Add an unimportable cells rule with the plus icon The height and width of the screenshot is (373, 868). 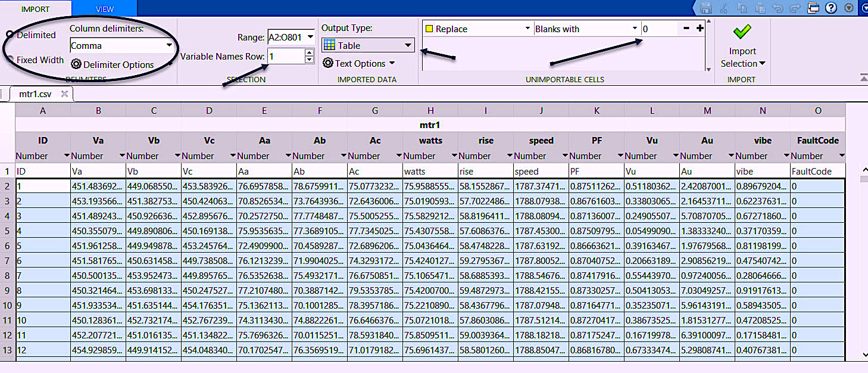[x=700, y=28]
